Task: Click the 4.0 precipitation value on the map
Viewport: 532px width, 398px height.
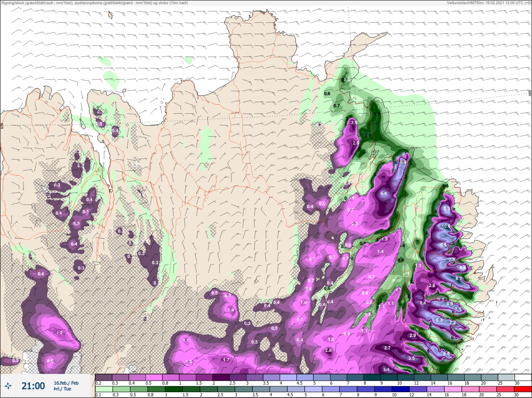Action: [384, 194]
